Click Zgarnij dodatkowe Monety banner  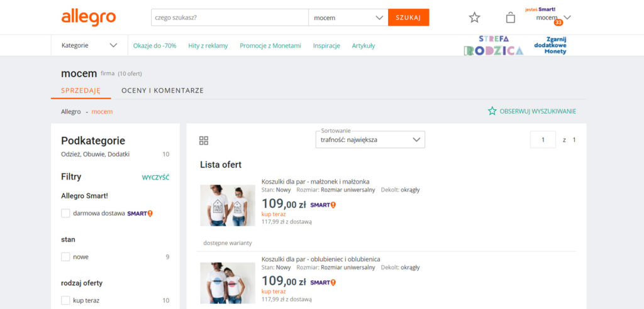tap(550, 46)
